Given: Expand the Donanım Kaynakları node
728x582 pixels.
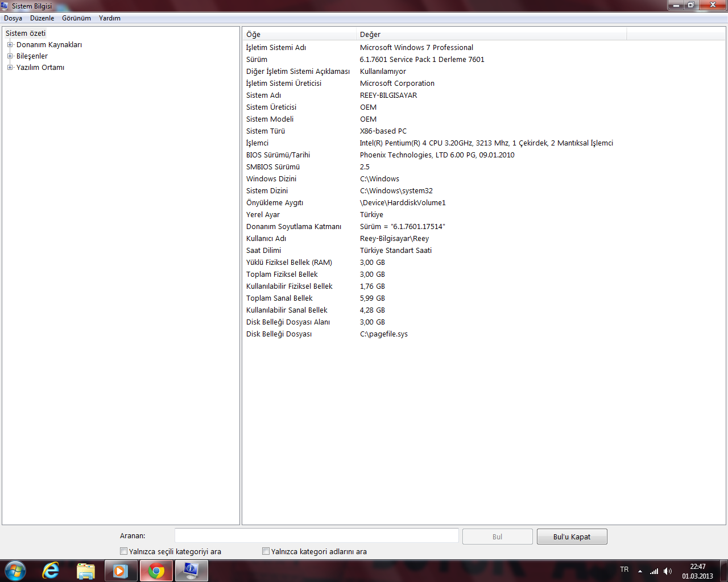Looking at the screenshot, I should pyautogui.click(x=10, y=45).
